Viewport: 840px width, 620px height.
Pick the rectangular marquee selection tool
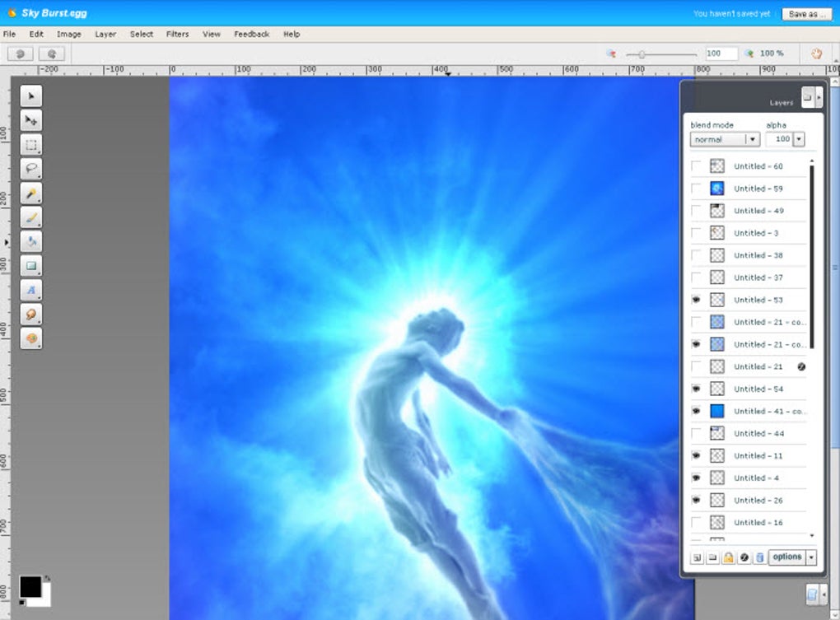click(x=30, y=146)
